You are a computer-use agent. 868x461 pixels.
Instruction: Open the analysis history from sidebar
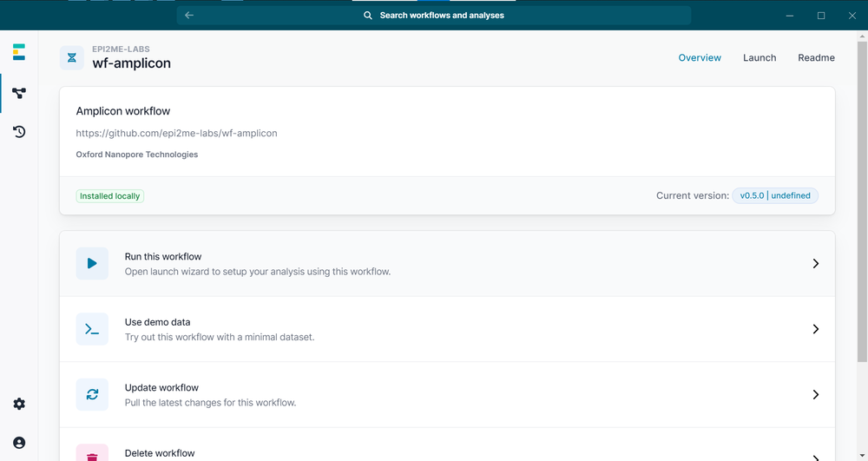(x=19, y=132)
